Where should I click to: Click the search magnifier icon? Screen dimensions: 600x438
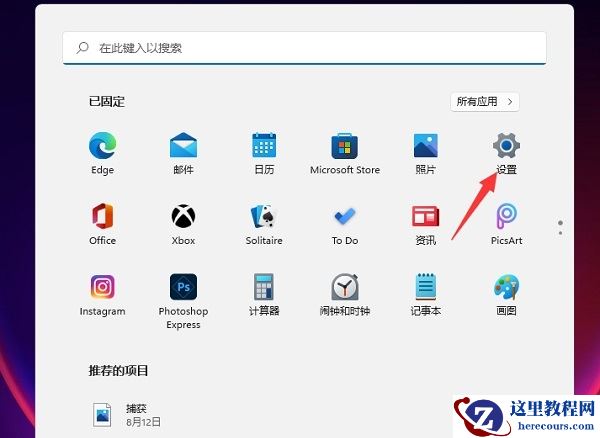pyautogui.click(x=82, y=48)
